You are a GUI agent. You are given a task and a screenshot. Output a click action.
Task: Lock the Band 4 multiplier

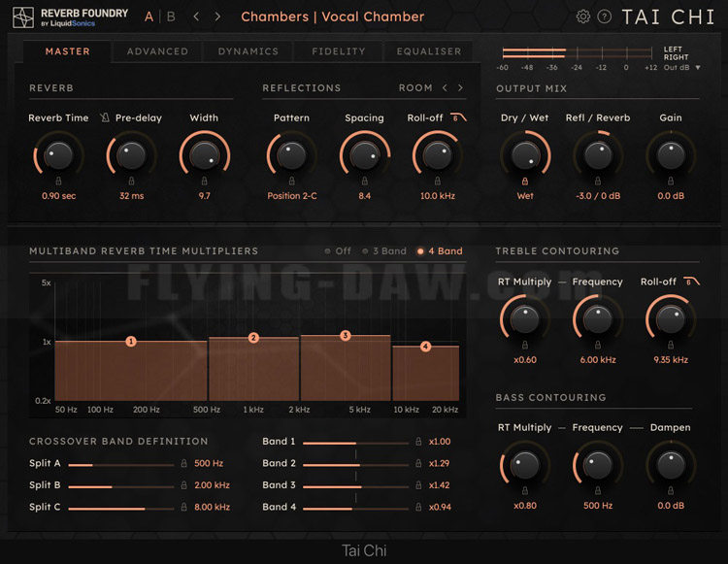point(418,507)
